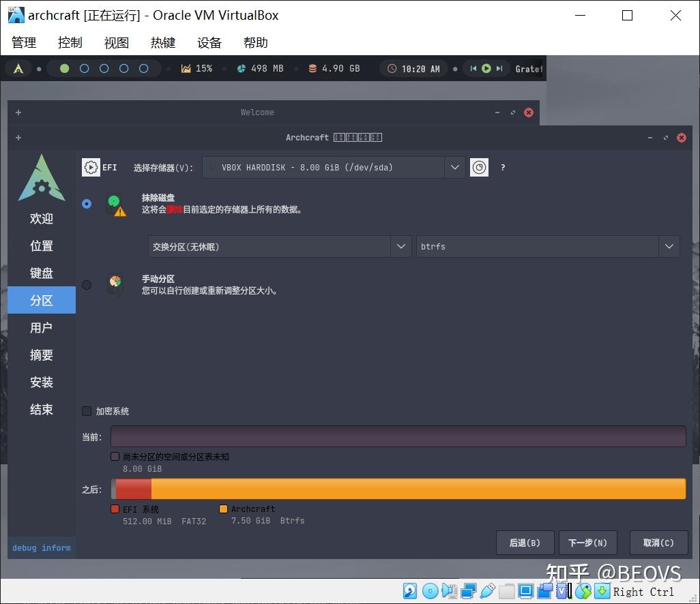Image resolution: width=700 pixels, height=604 pixels.
Task: Enable the 加密系统 encryption checkbox
Action: pos(87,410)
